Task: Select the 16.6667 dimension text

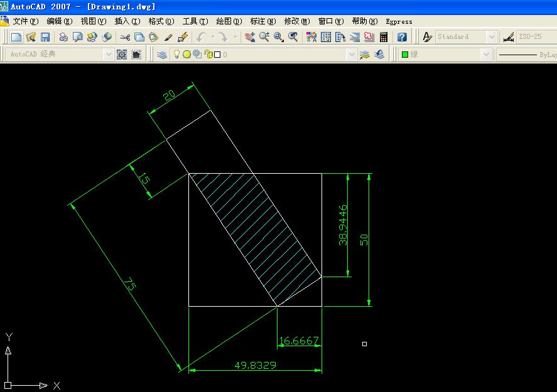Action: tap(299, 341)
